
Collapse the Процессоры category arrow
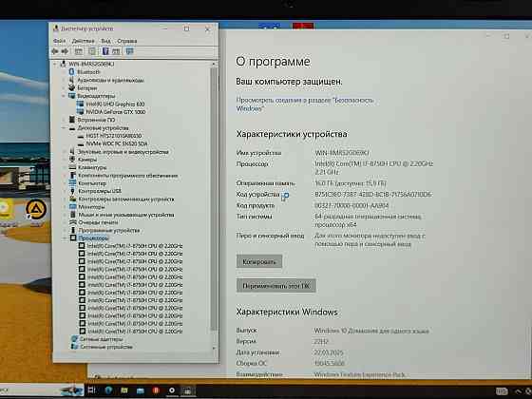click(x=65, y=238)
